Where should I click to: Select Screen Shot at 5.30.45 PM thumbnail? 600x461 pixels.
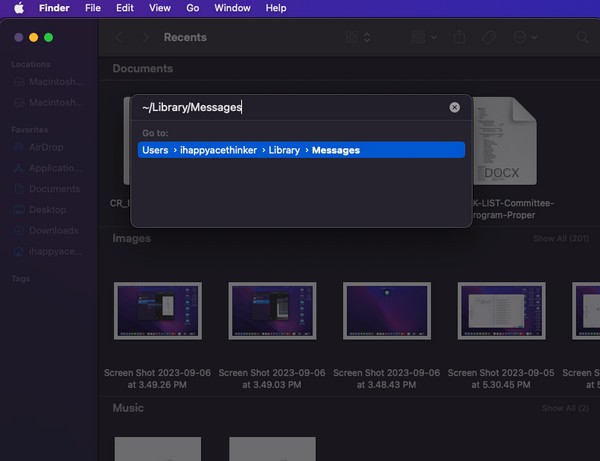502,311
